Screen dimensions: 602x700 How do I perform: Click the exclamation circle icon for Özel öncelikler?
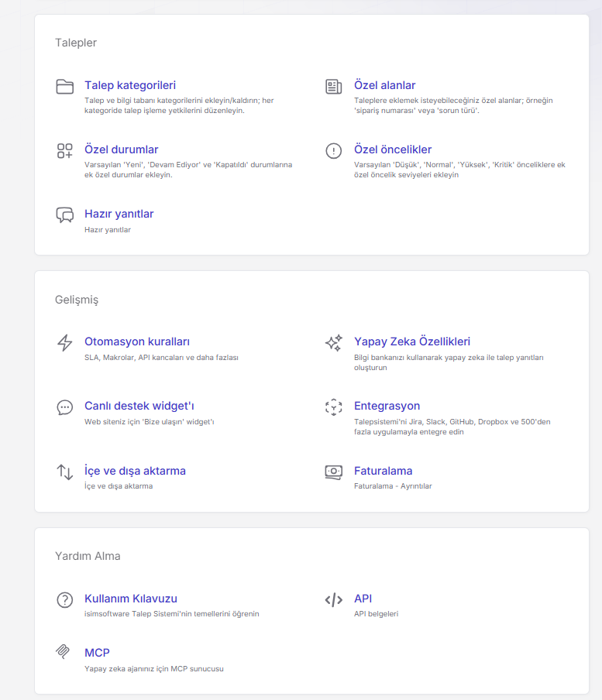tap(334, 151)
